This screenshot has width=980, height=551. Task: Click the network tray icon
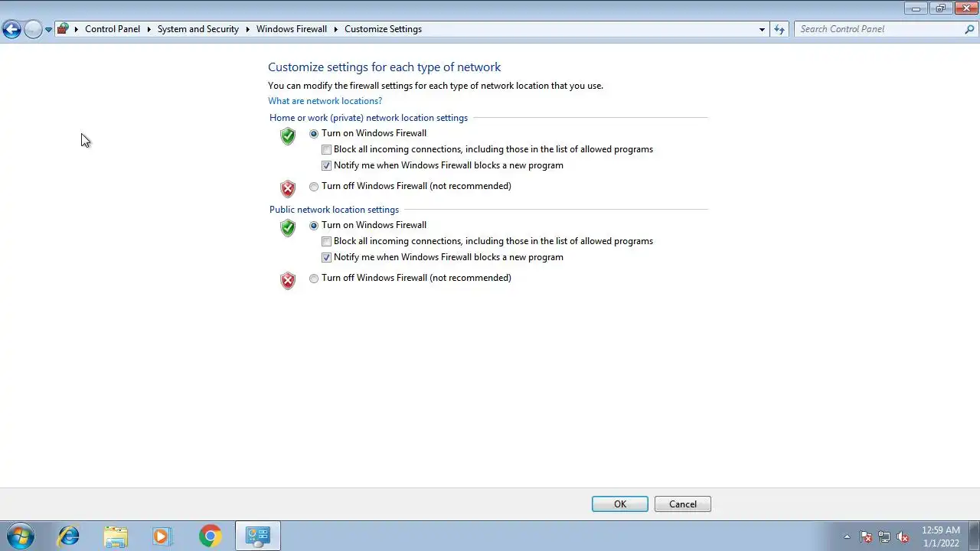pyautogui.click(x=885, y=536)
